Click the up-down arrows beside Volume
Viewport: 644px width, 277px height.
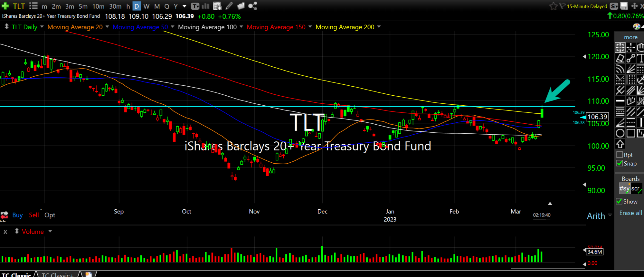pos(17,231)
